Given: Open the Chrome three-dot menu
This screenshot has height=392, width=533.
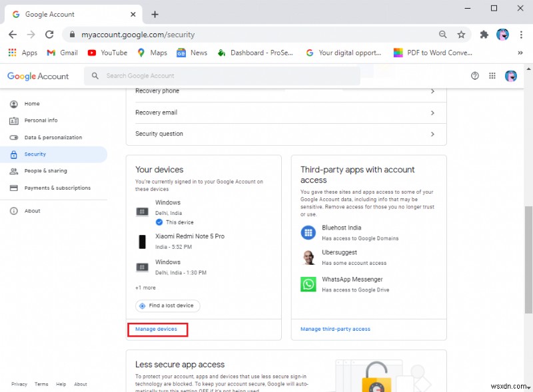Looking at the screenshot, I should click(x=522, y=35).
